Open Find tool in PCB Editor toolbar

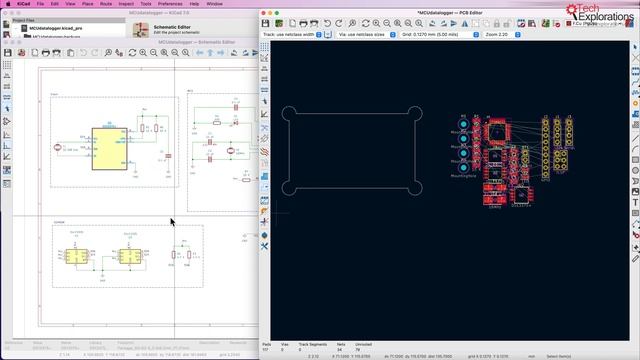[352, 24]
